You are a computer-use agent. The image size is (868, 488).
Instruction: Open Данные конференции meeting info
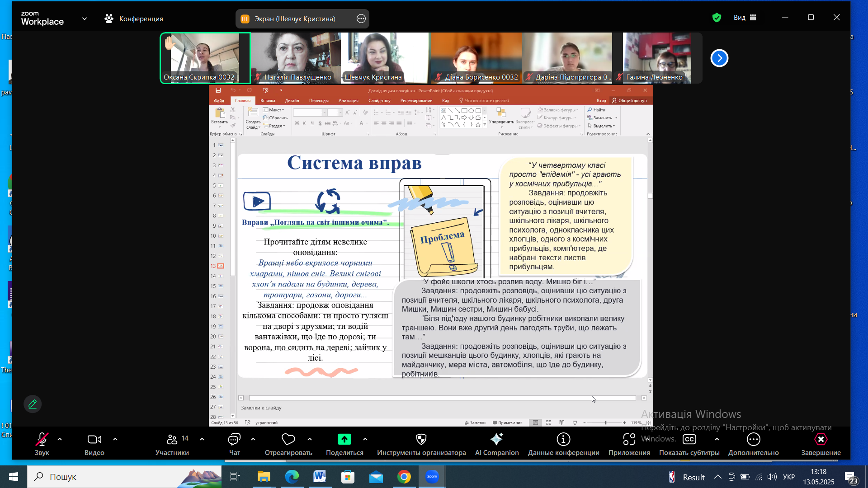[x=563, y=444]
